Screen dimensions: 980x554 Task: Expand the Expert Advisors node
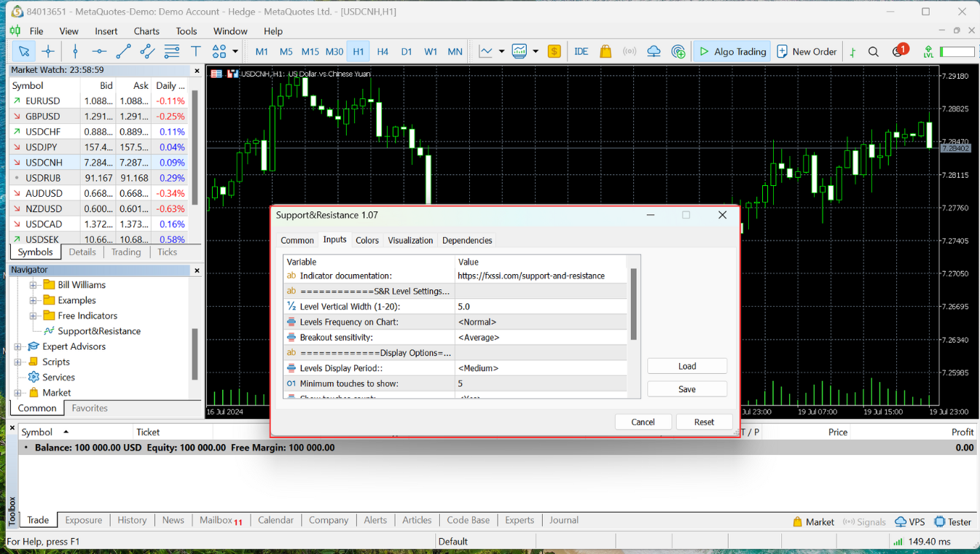click(18, 346)
